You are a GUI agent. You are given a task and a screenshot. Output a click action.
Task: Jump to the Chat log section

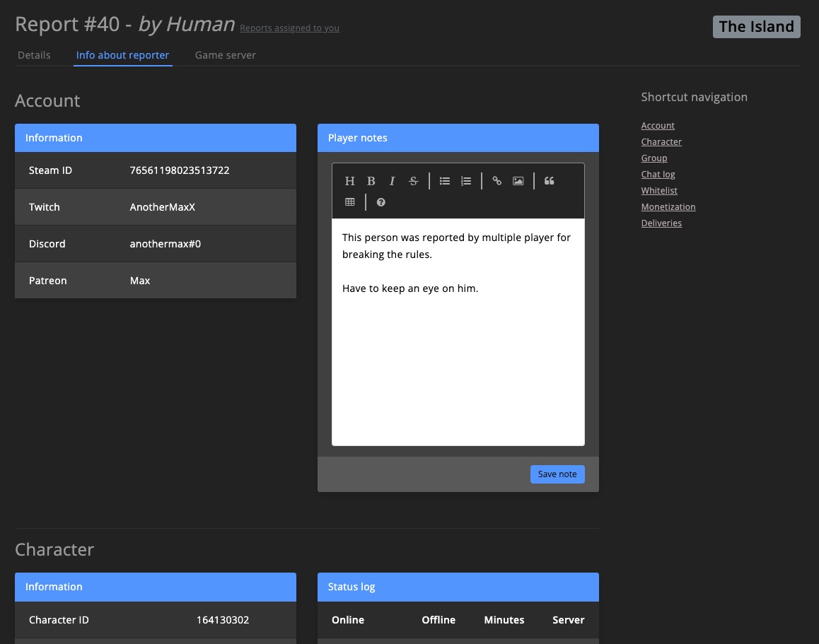pyautogui.click(x=658, y=174)
